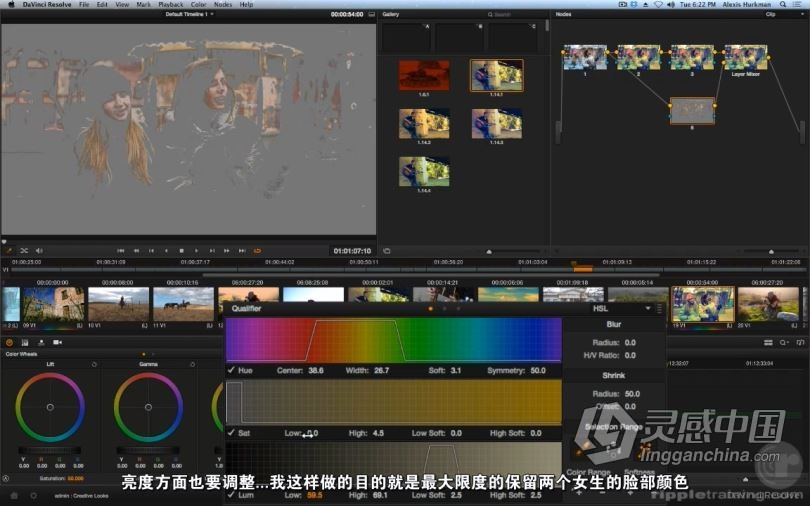The width and height of the screenshot is (810, 506).
Task: Select the first Qualifier page dot
Action: tap(431, 309)
